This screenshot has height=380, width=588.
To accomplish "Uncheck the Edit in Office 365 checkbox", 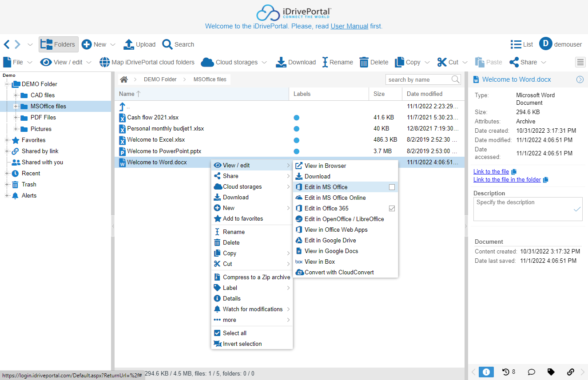I will click(392, 209).
